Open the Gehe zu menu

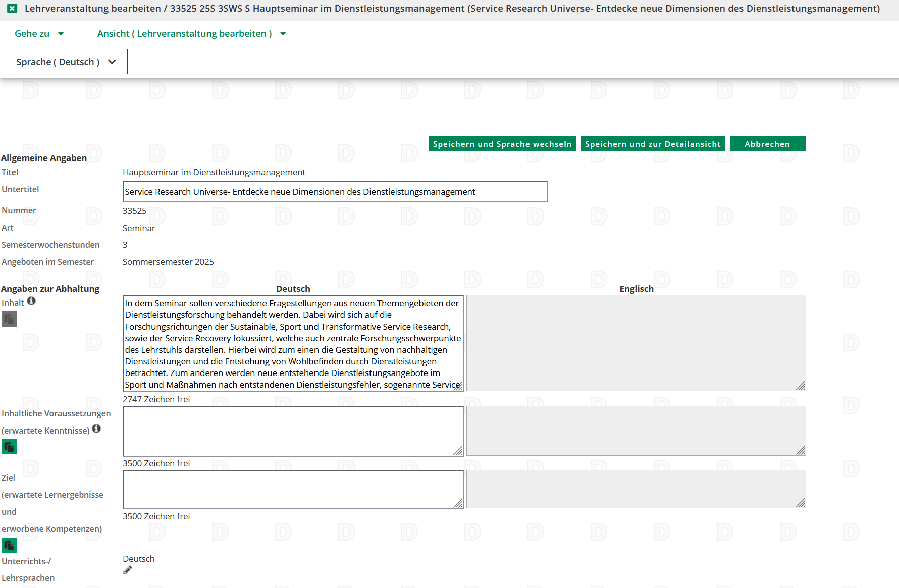[39, 34]
